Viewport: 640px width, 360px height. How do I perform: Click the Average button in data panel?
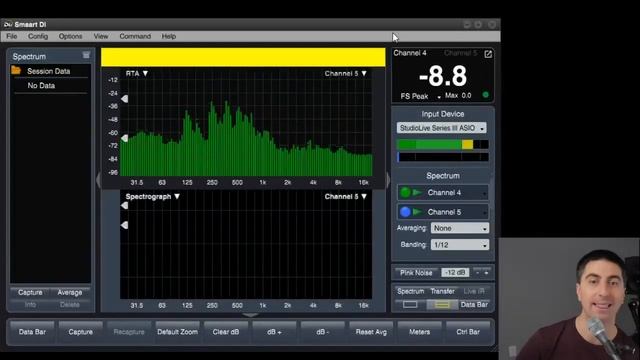tap(70, 292)
